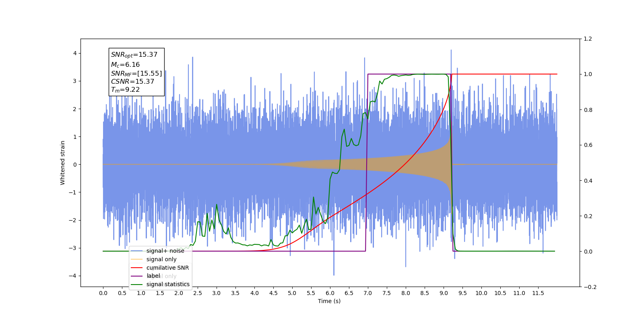The width and height of the screenshot is (644, 322).
Task: Click the 4.5 x-axis tick label
Action: pos(273,293)
